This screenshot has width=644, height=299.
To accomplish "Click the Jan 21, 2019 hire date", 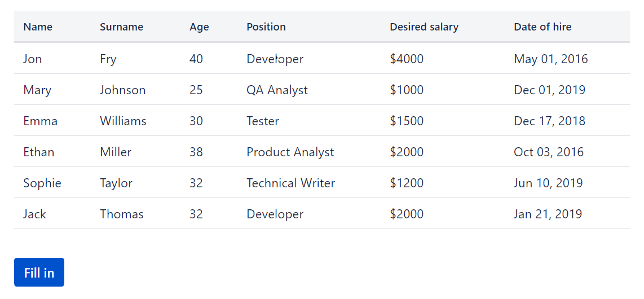I will tap(548, 214).
